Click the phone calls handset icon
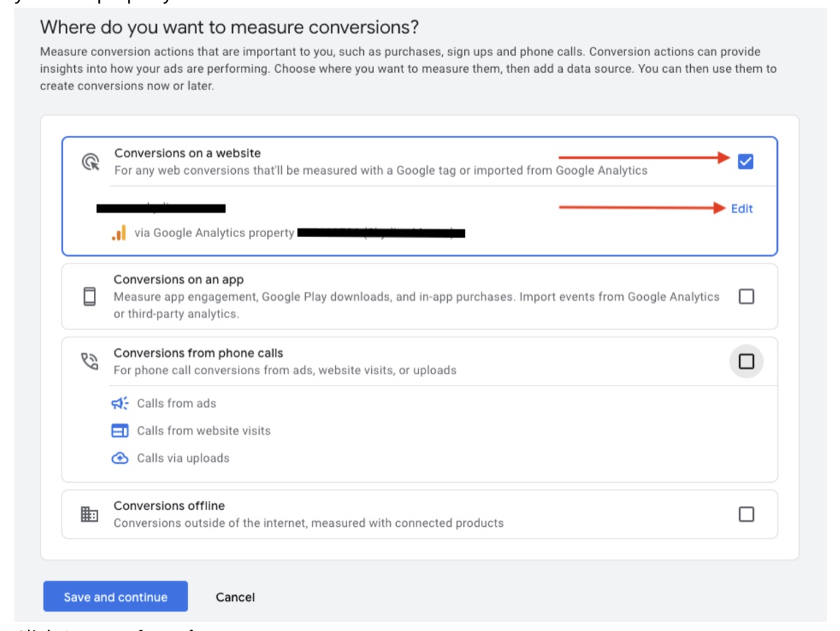This screenshot has height=631, width=840. tap(90, 362)
